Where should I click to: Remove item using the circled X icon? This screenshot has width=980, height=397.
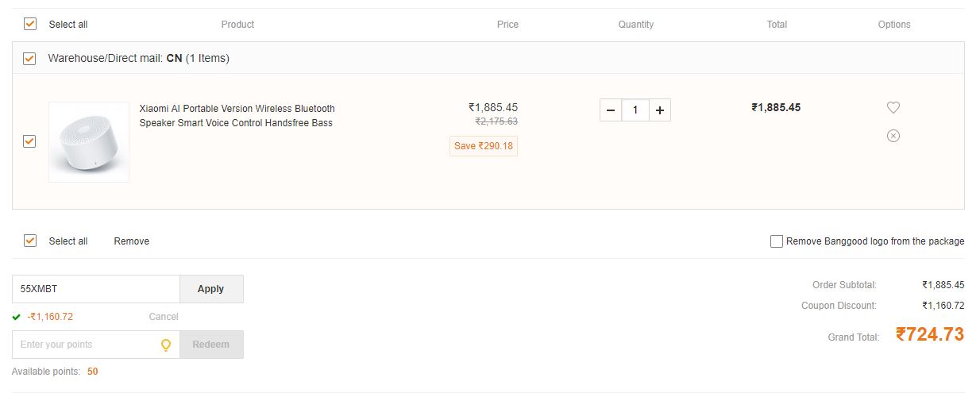893,136
